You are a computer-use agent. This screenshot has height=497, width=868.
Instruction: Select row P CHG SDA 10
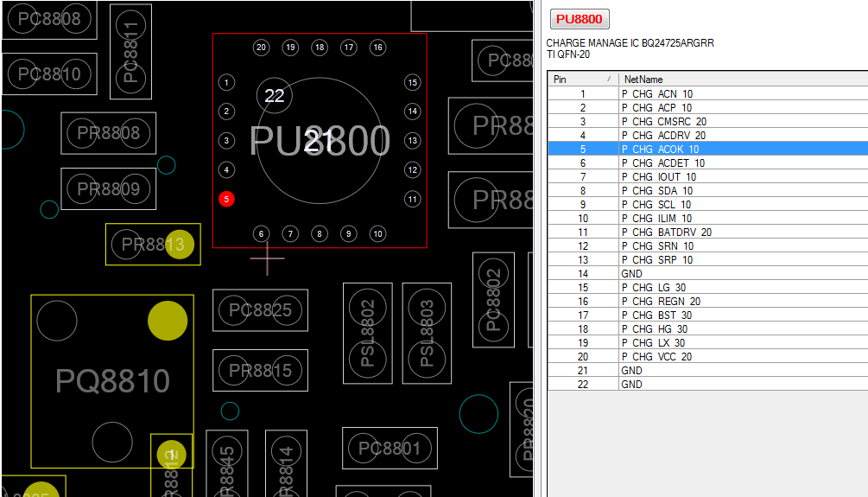[708, 191]
